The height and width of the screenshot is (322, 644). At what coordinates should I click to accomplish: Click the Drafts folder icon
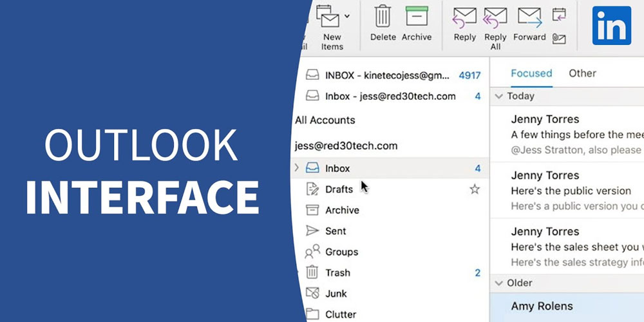tap(312, 189)
